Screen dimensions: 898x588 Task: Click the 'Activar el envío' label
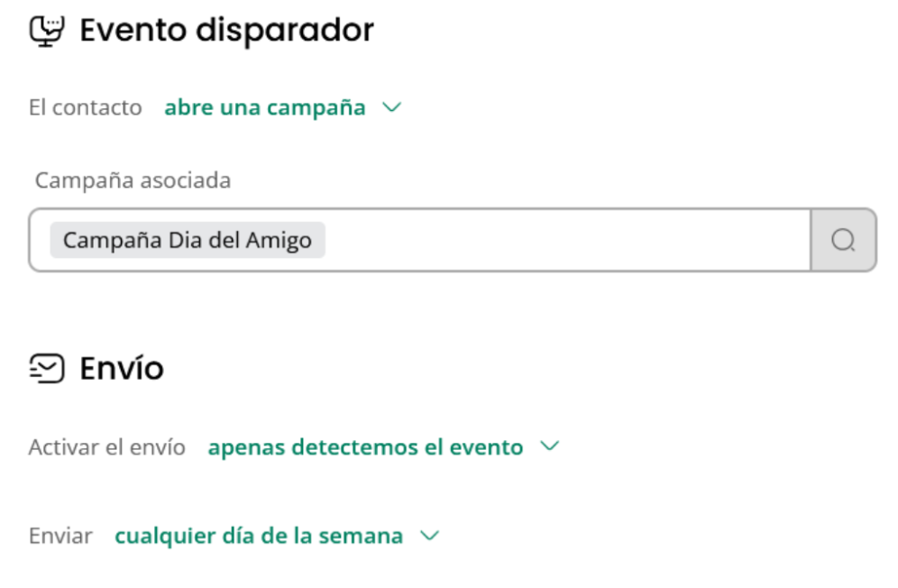coord(107,447)
